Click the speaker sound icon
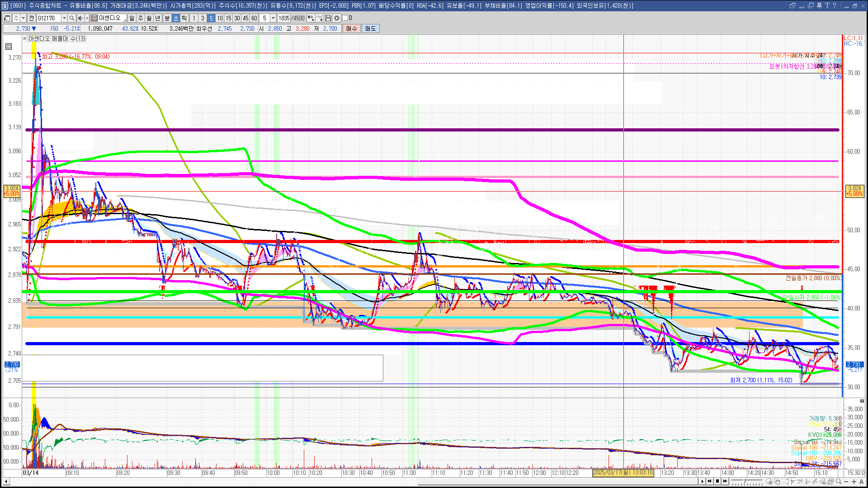The image size is (868, 488). pyautogui.click(x=80, y=18)
